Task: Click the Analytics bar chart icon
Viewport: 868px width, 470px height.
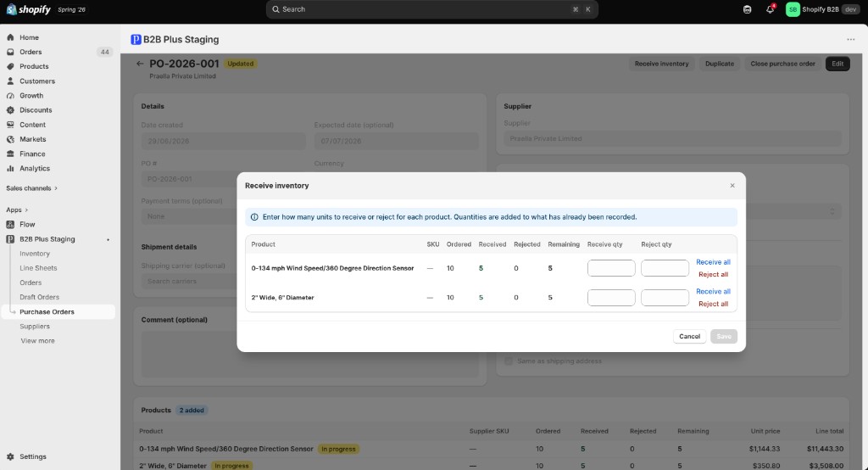Action: (x=10, y=168)
